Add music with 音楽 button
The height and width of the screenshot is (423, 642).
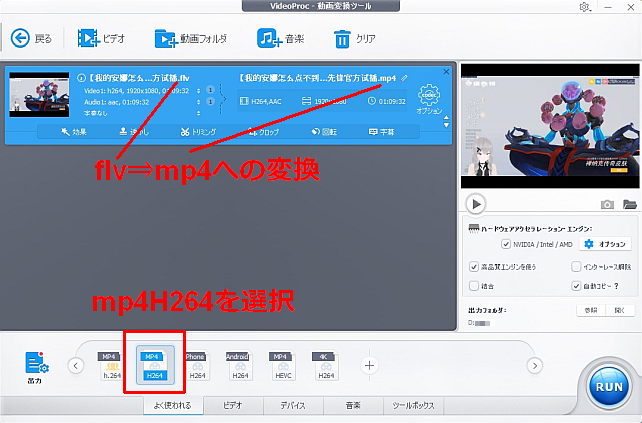click(x=280, y=38)
